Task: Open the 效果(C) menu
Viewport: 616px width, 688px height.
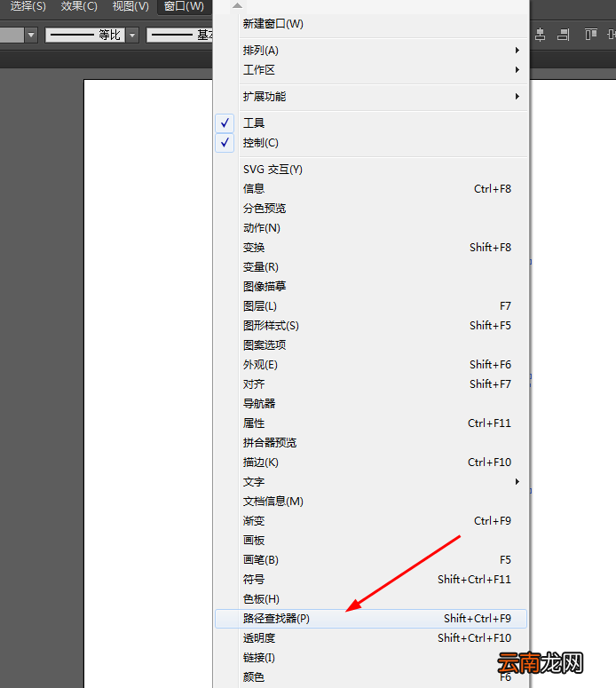Action: (x=79, y=6)
